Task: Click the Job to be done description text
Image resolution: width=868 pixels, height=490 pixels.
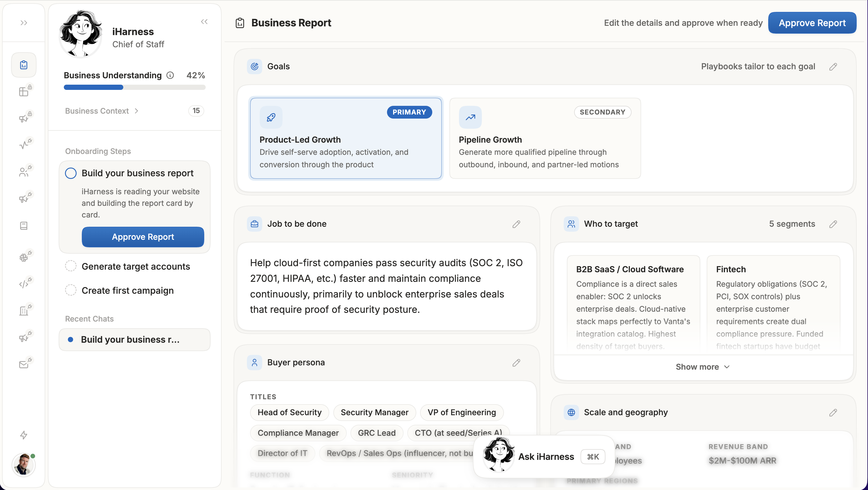Action: [386, 286]
